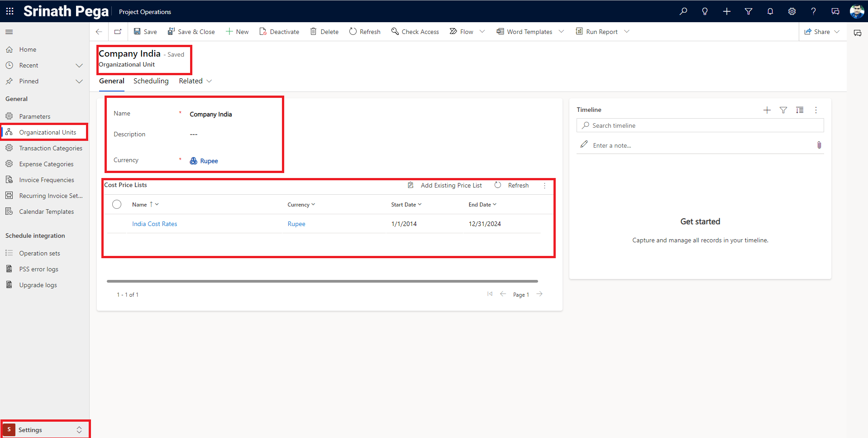Screen dimensions: 868x438
Task: Expand the Flow dropdown chevron
Action: point(482,32)
